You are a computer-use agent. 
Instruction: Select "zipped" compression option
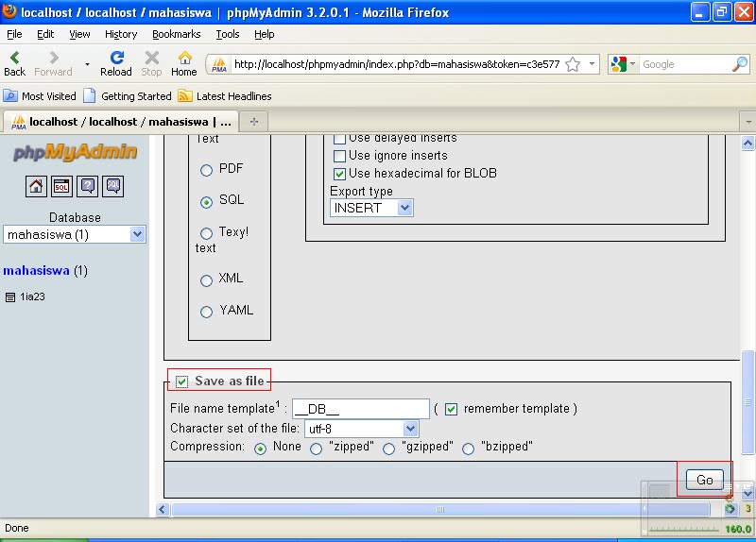pyautogui.click(x=317, y=449)
